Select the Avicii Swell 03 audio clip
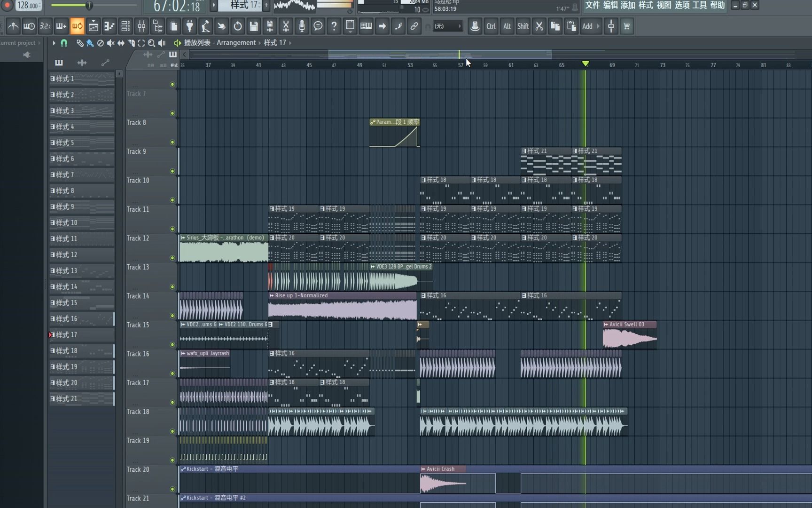The width and height of the screenshot is (812, 508). [x=630, y=335]
